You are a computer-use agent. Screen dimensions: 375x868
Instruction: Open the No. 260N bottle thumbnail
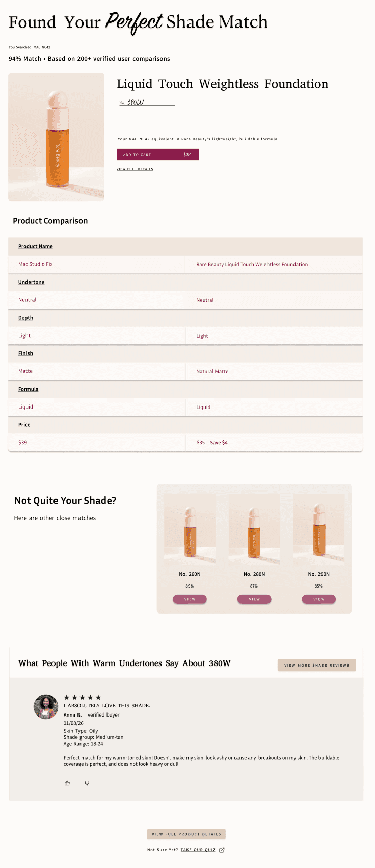190,529
